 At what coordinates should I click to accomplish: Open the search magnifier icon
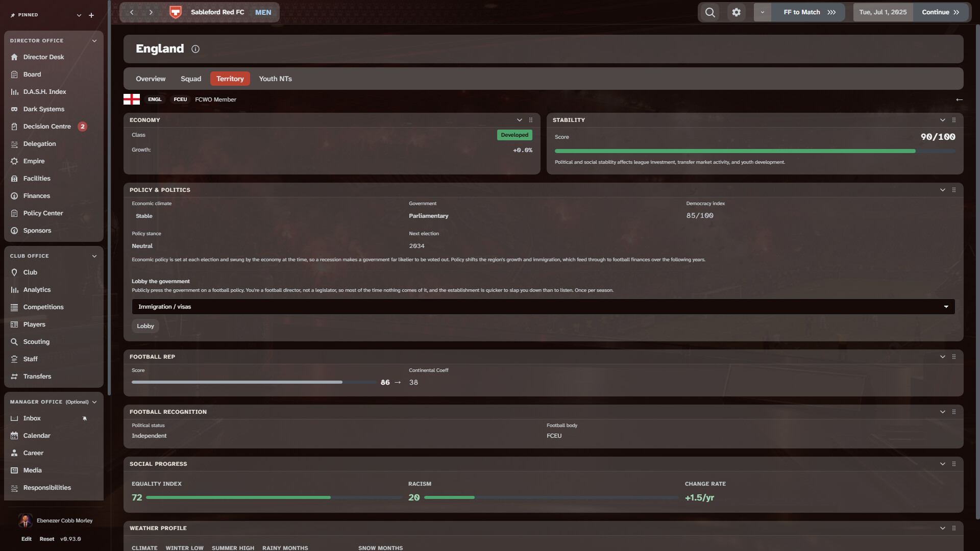(710, 12)
